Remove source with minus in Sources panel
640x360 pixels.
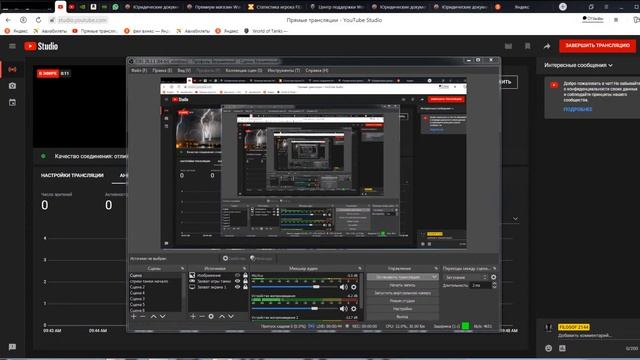pos(202,316)
